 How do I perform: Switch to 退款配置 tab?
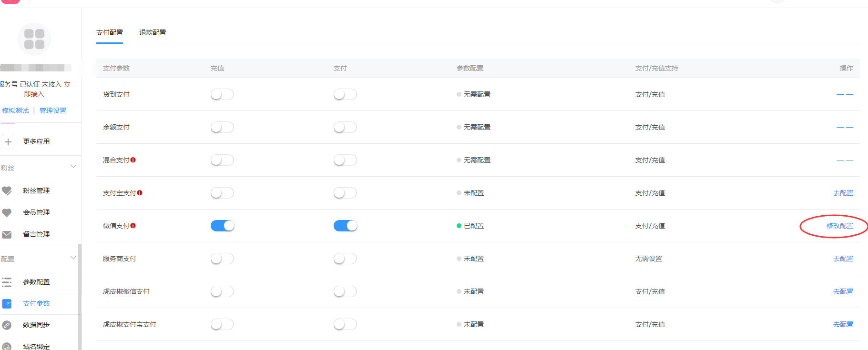(x=153, y=32)
